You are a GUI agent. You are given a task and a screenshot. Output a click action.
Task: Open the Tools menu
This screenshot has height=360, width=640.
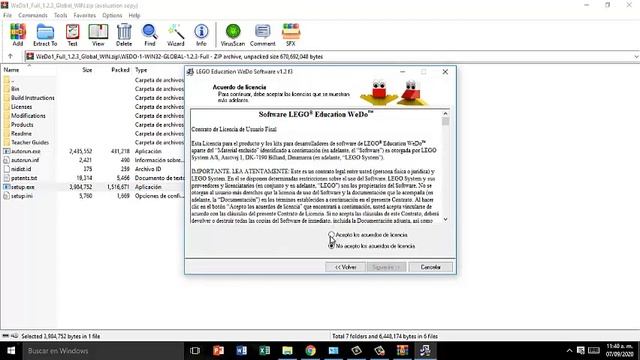click(60, 15)
